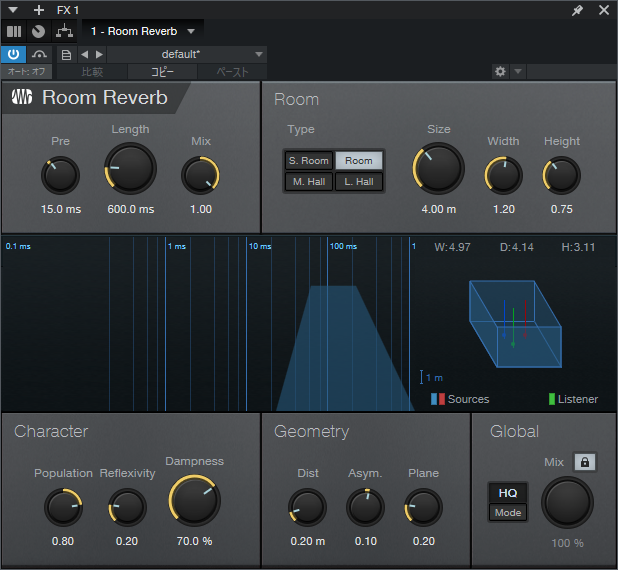Image resolution: width=618 pixels, height=570 pixels.
Task: Click the Asym. knob
Action: (365, 507)
